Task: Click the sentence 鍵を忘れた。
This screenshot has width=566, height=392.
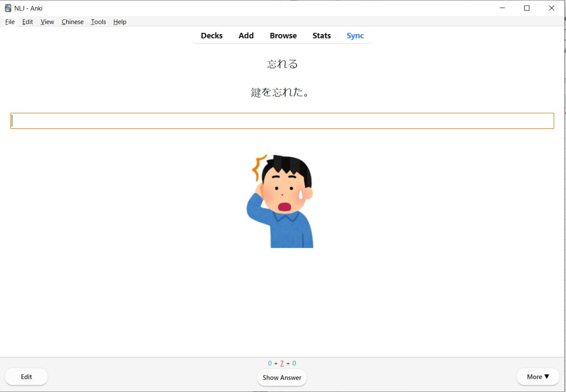Action: click(281, 92)
